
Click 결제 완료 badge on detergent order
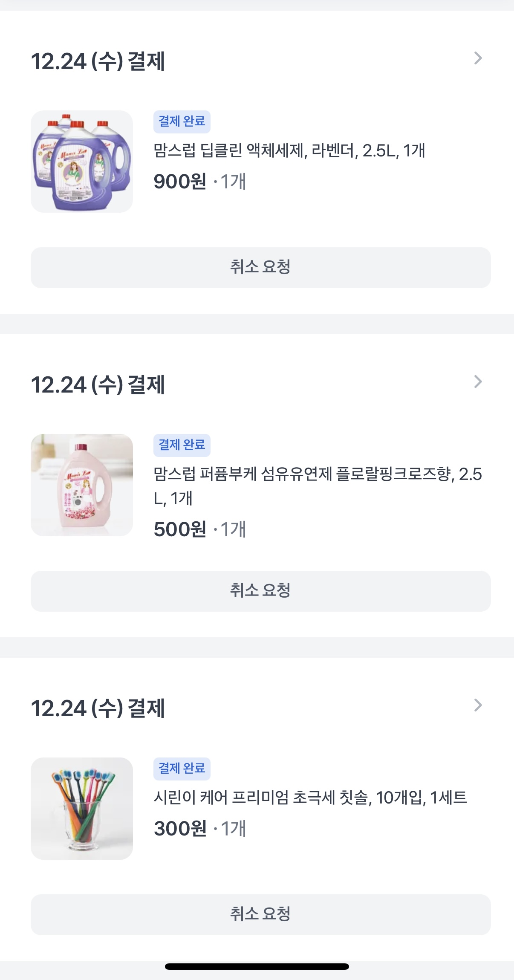click(x=182, y=121)
